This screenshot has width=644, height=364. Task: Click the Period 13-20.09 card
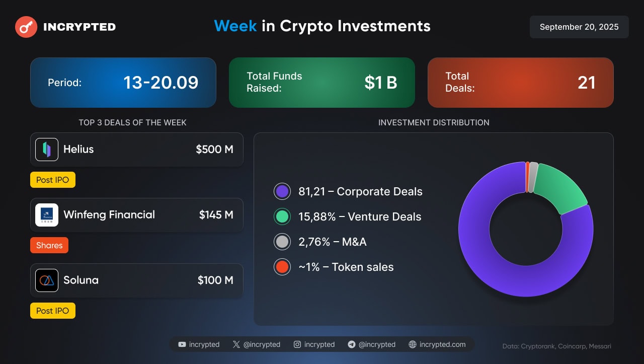pyautogui.click(x=123, y=83)
